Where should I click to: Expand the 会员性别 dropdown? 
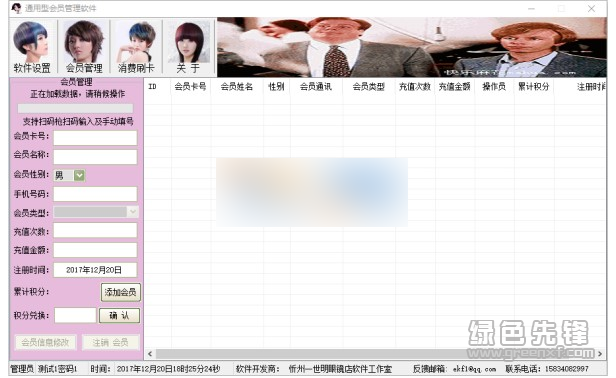pyautogui.click(x=79, y=175)
